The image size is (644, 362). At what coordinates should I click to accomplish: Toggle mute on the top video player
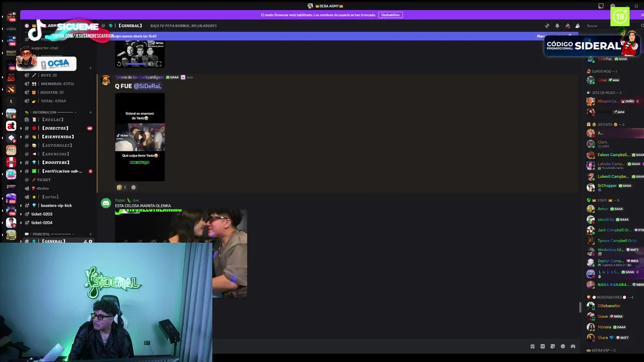pos(150,64)
